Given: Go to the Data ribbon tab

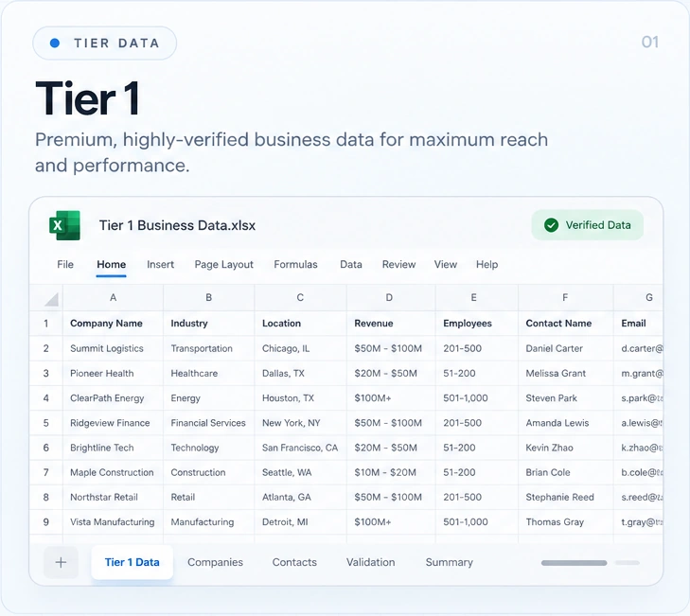Looking at the screenshot, I should 351,264.
